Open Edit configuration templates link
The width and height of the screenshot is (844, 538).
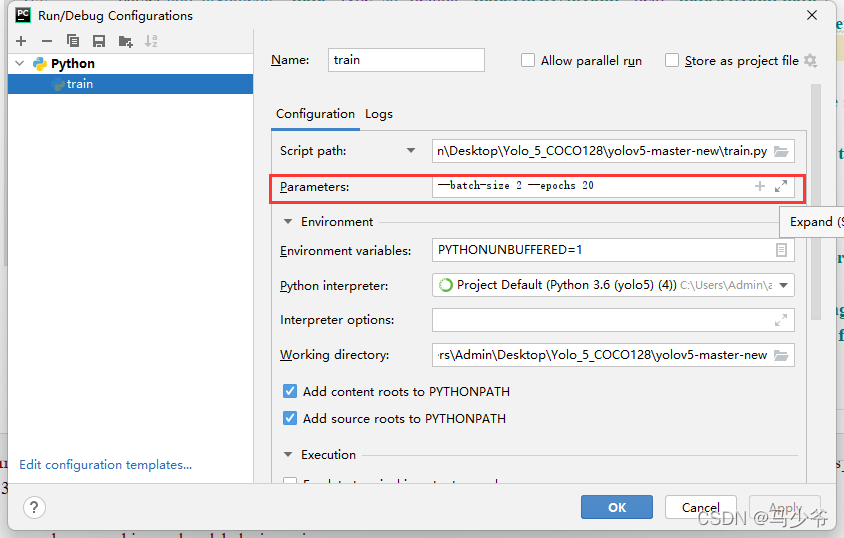coord(106,465)
